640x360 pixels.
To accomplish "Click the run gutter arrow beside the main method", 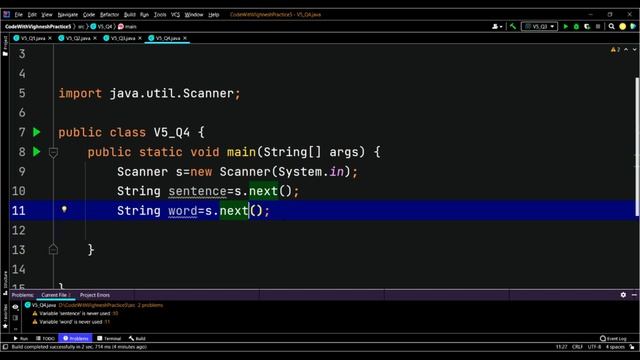I will click(37, 152).
